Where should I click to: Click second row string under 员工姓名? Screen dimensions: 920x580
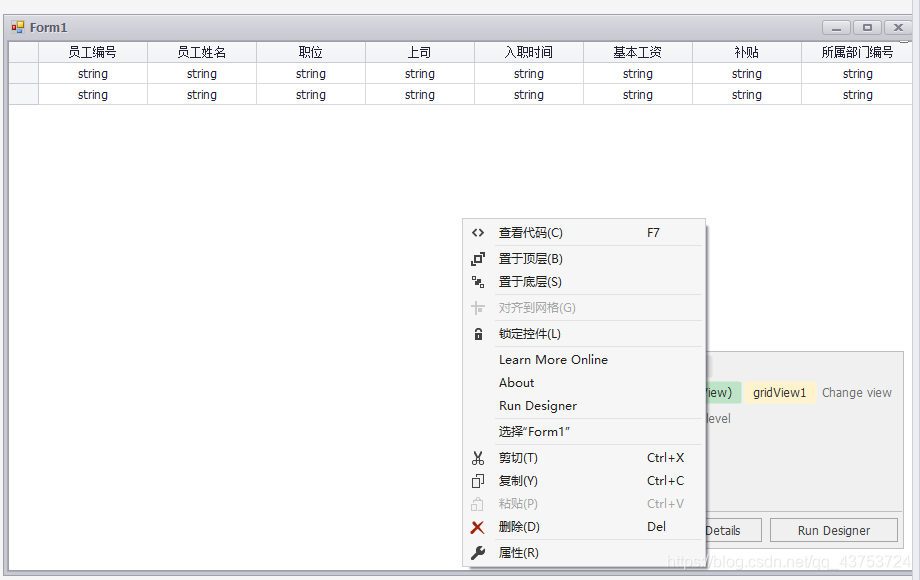click(x=202, y=95)
